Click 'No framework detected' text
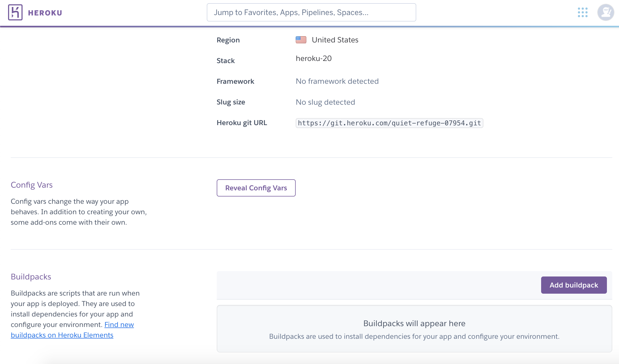 pos(337,81)
